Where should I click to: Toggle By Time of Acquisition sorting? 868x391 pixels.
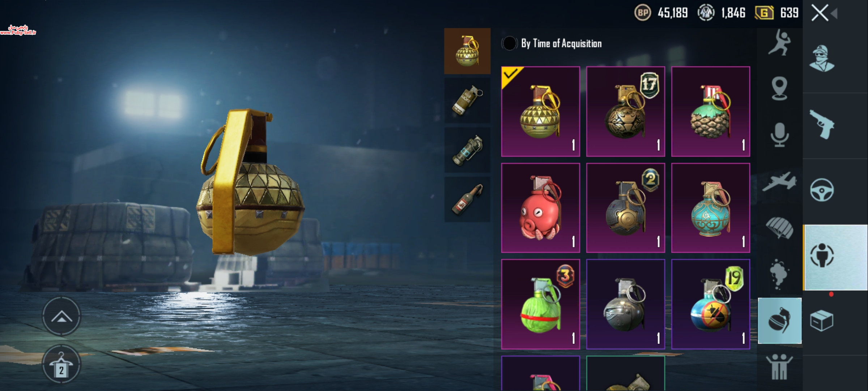click(x=552, y=43)
